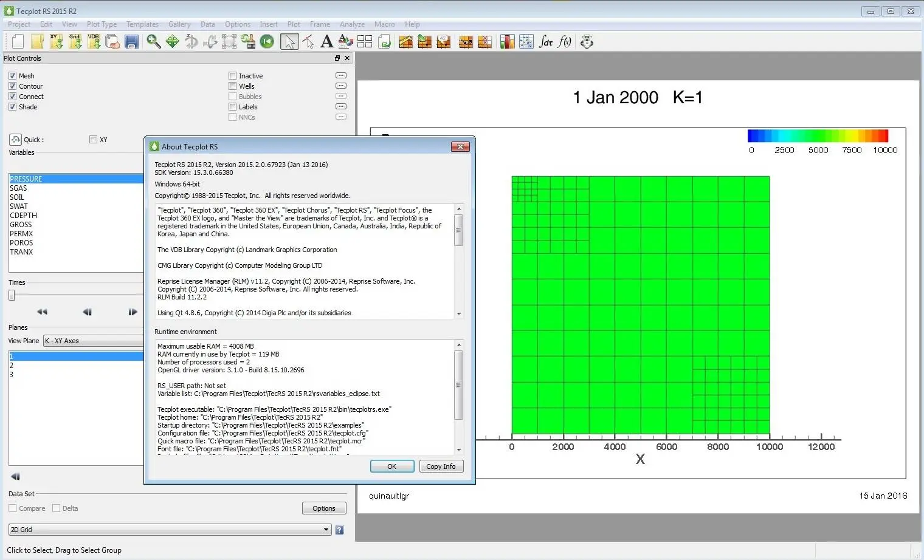Screen dimensions: 924x560
Task: Click the grid icon with number 42
Action: coord(443,41)
